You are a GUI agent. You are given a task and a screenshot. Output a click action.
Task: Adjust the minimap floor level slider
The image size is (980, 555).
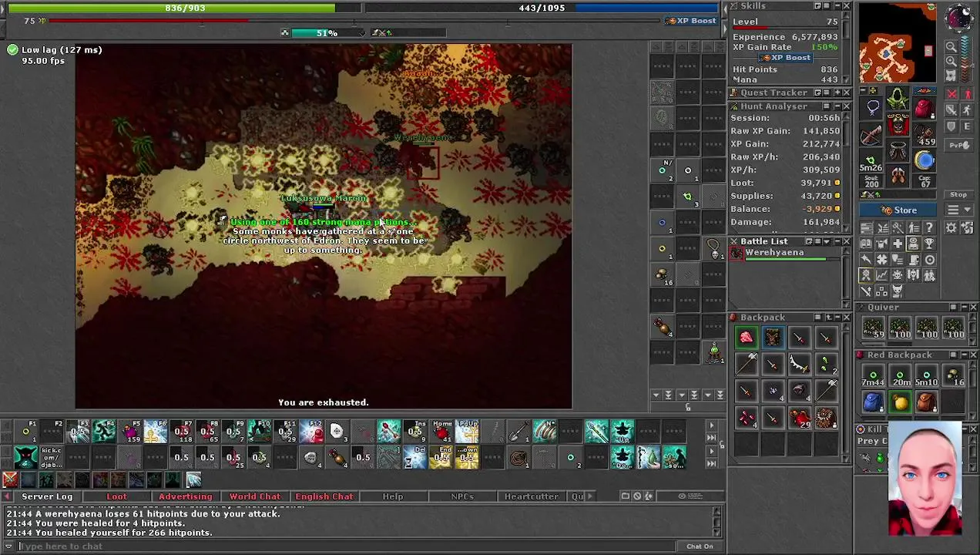[x=973, y=65]
